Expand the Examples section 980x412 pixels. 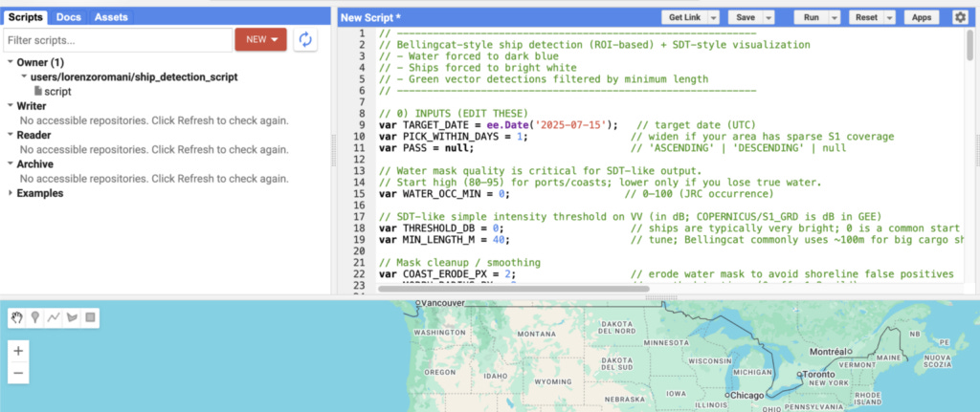coord(11,193)
